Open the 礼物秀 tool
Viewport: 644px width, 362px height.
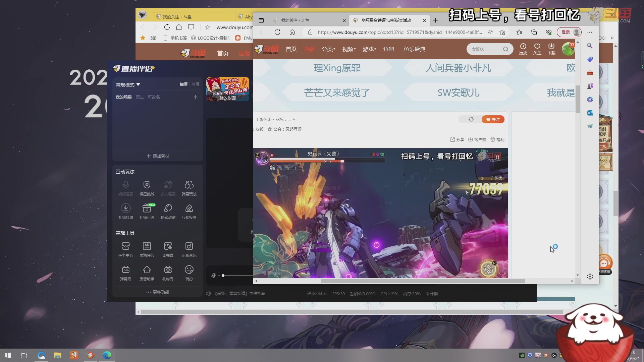[168, 273]
